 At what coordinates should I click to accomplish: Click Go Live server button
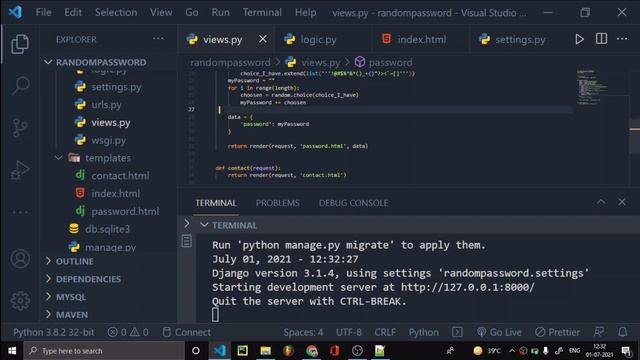pyautogui.click(x=499, y=332)
